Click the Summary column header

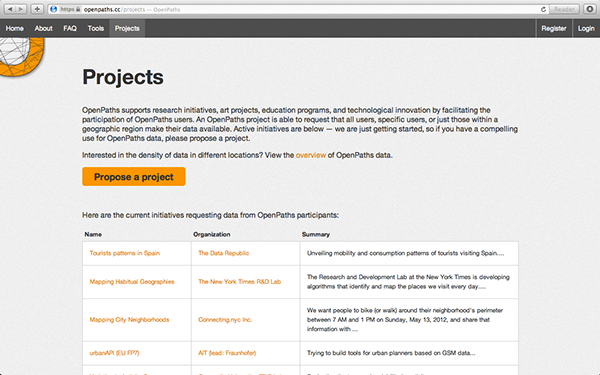click(316, 234)
